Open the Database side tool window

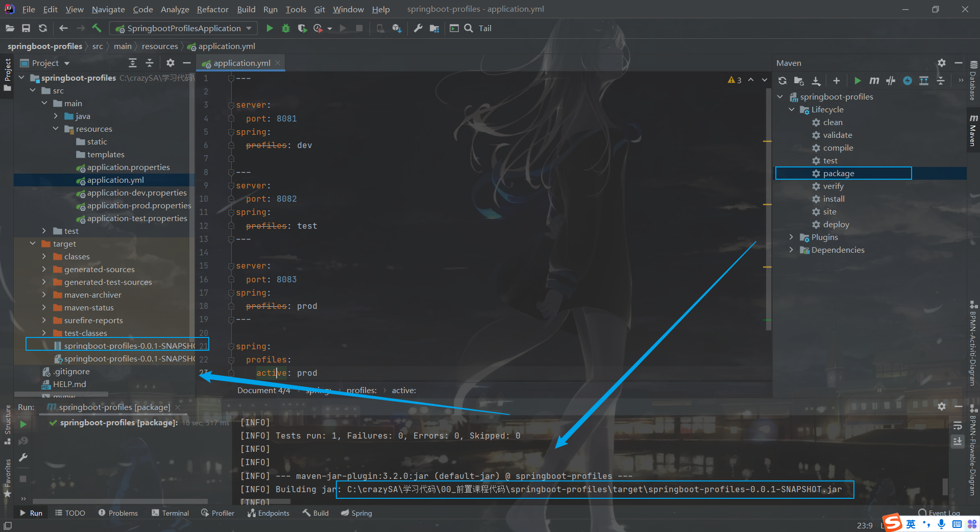pos(973,81)
